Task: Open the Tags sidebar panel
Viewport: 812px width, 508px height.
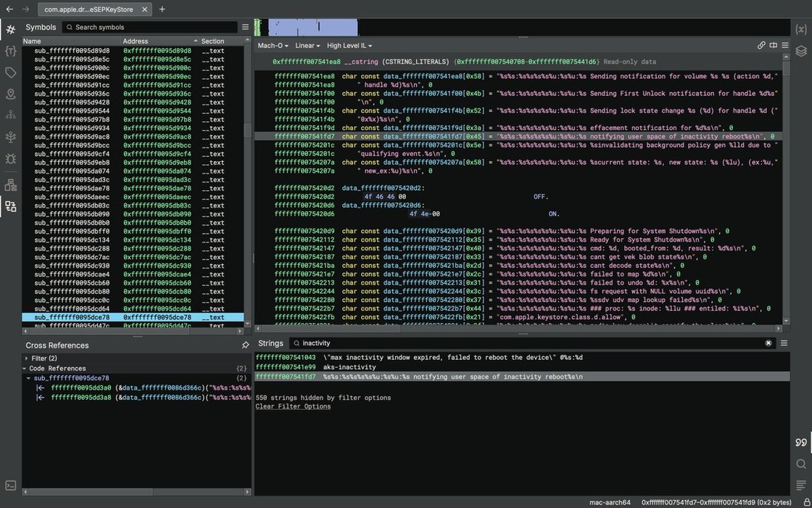Action: [10, 73]
